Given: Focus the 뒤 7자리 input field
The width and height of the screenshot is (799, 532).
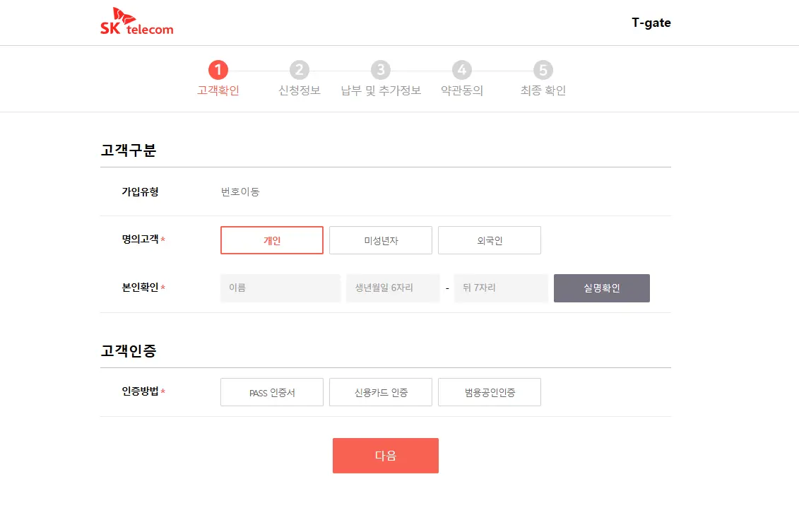Looking at the screenshot, I should pos(501,288).
